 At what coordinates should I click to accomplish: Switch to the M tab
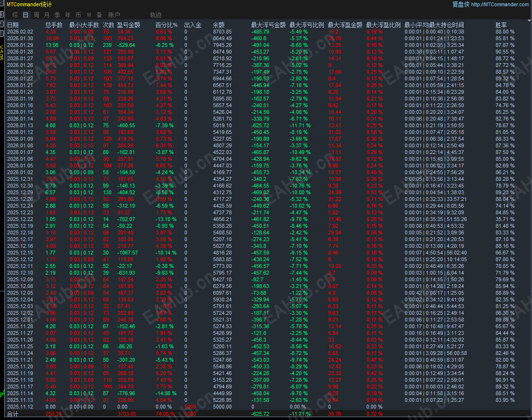pyautogui.click(x=89, y=15)
